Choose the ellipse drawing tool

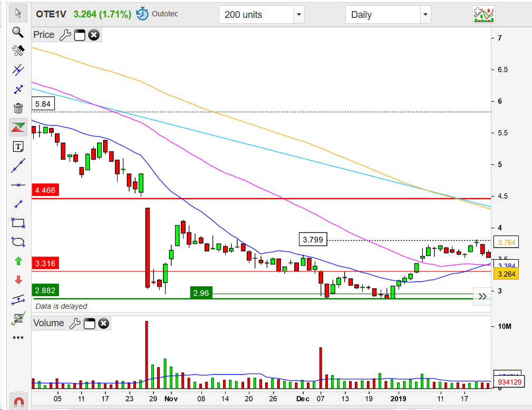(x=18, y=242)
